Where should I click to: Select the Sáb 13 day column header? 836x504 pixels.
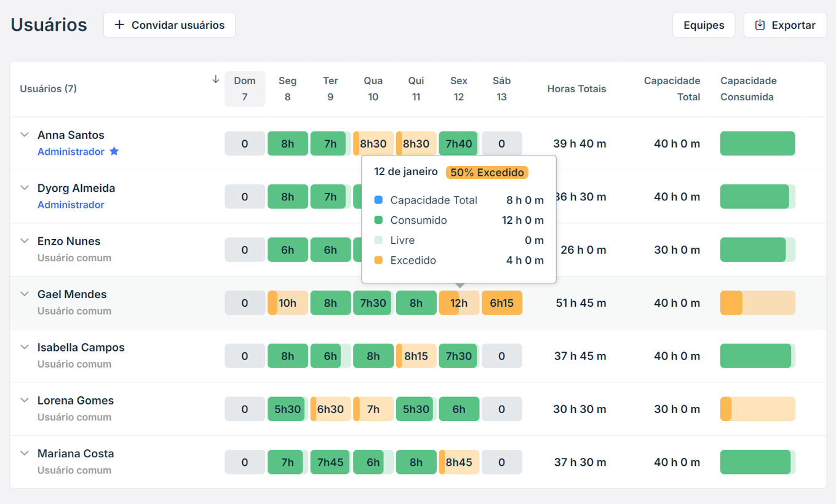pyautogui.click(x=501, y=89)
